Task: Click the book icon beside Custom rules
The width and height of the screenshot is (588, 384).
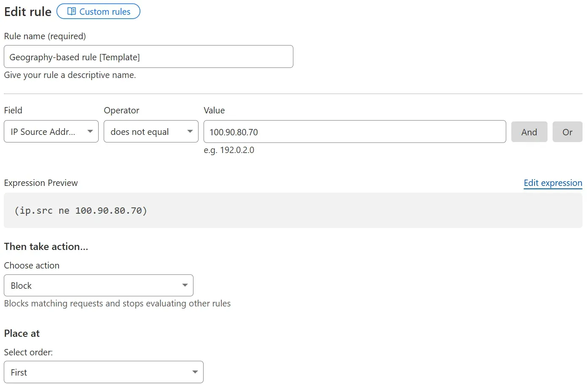Action: [x=72, y=11]
